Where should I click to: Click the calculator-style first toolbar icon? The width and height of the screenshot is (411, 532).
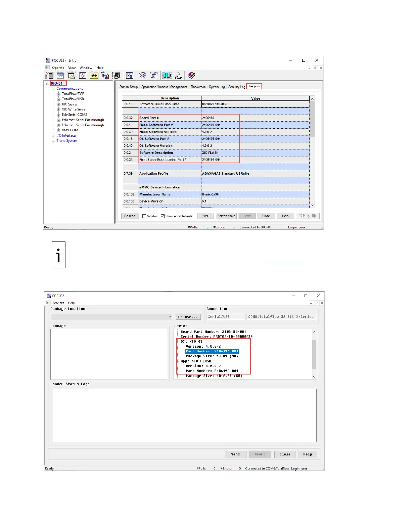click(49, 75)
